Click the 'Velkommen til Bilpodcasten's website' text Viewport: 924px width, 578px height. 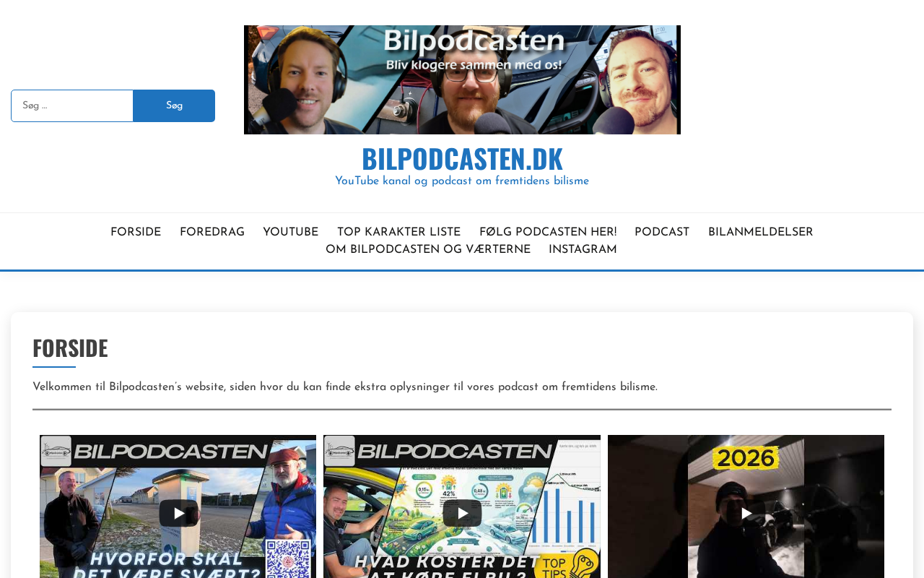pyautogui.click(x=345, y=387)
